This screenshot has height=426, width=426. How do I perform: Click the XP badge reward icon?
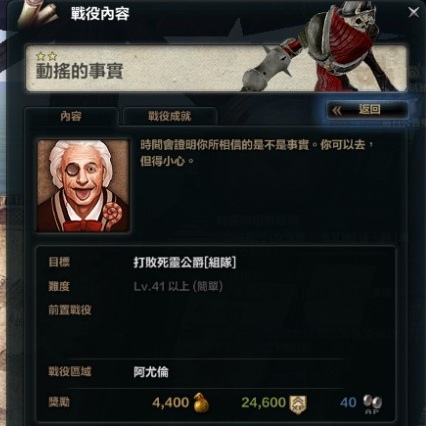pyautogui.click(x=298, y=404)
